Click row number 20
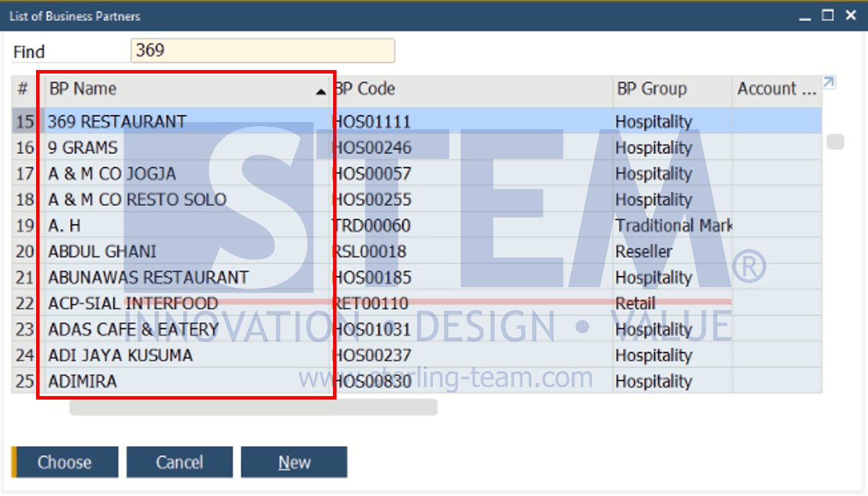868x496 pixels. point(25,252)
